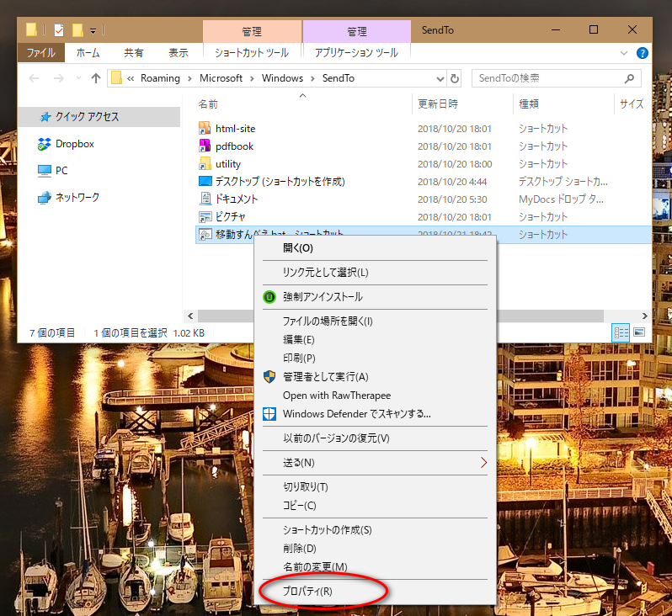Switch to the large icons view
Screen dimensions: 672x616
[x=639, y=332]
